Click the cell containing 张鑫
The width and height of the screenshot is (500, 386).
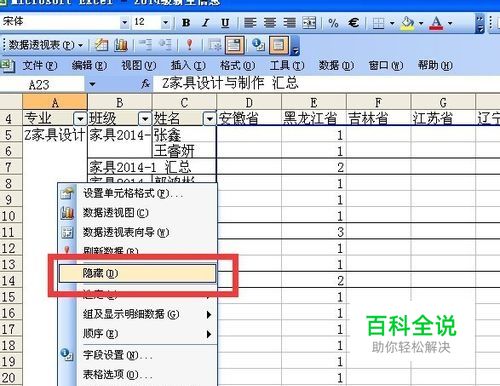184,135
